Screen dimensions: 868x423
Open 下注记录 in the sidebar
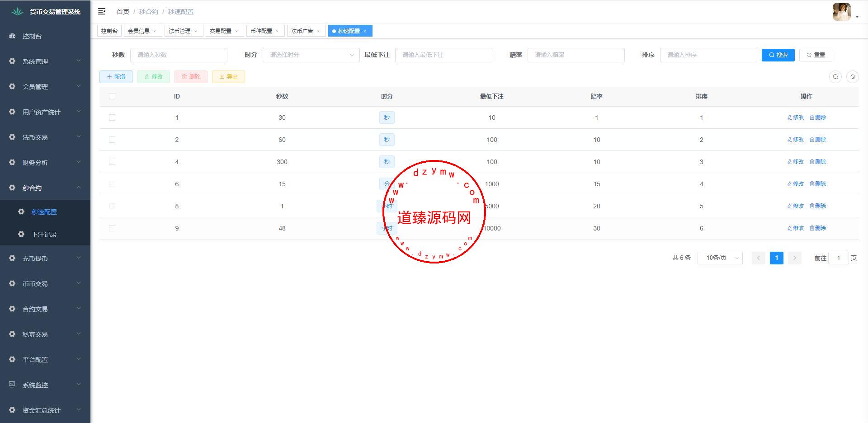45,234
